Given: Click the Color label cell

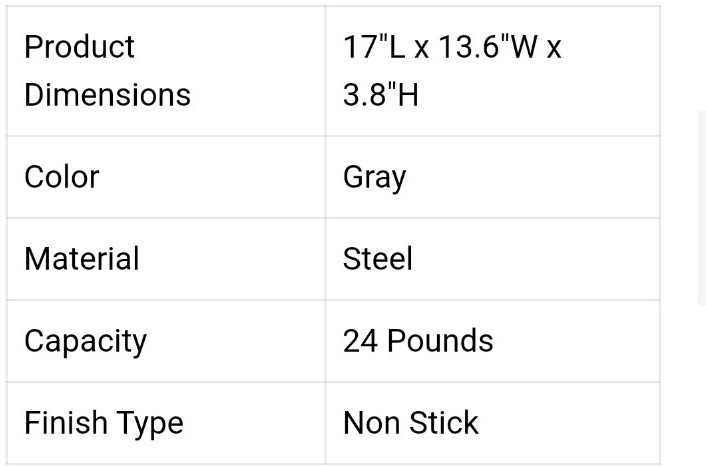Looking at the screenshot, I should tap(166, 177).
